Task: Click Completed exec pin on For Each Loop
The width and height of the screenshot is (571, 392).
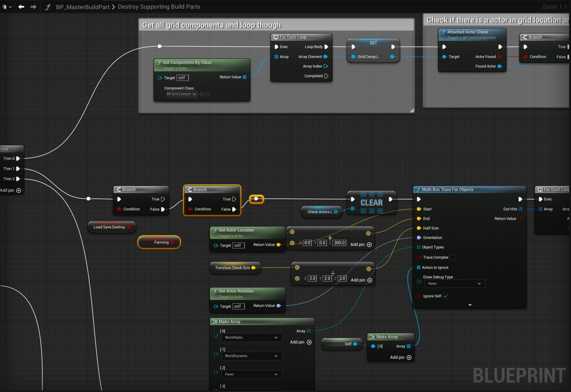Action: tap(326, 76)
